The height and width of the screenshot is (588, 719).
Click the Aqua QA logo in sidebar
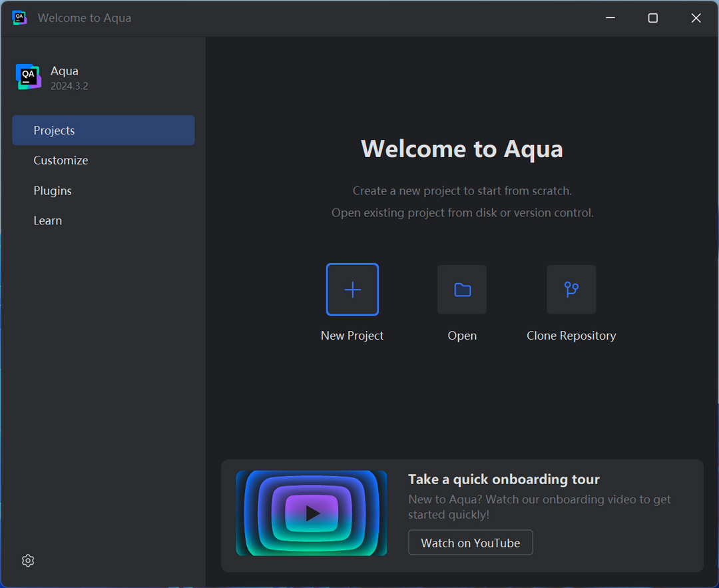[x=28, y=77]
